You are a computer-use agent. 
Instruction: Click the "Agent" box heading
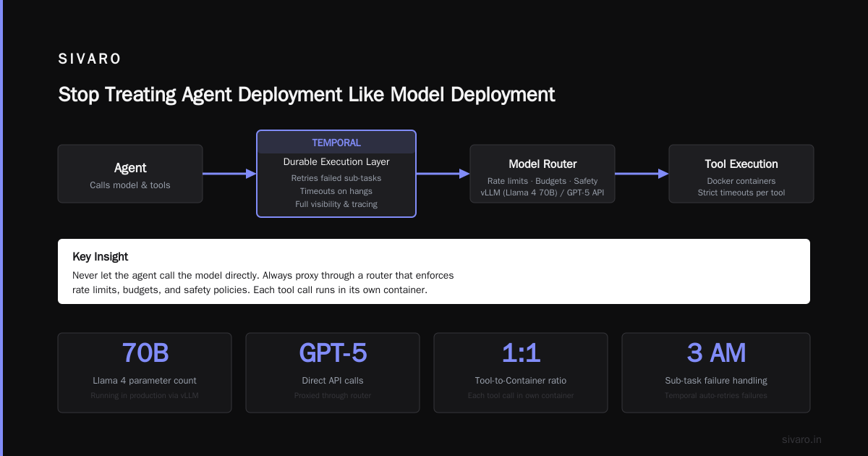tap(130, 168)
